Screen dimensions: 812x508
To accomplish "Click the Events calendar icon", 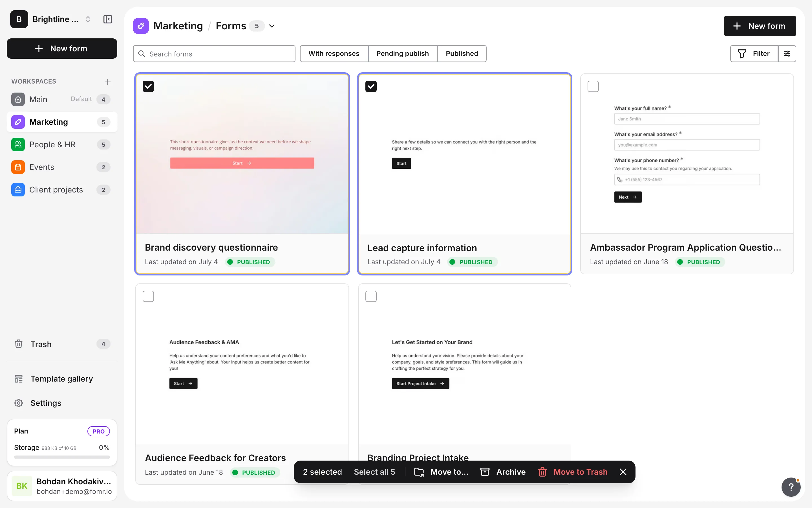I will click(18, 167).
